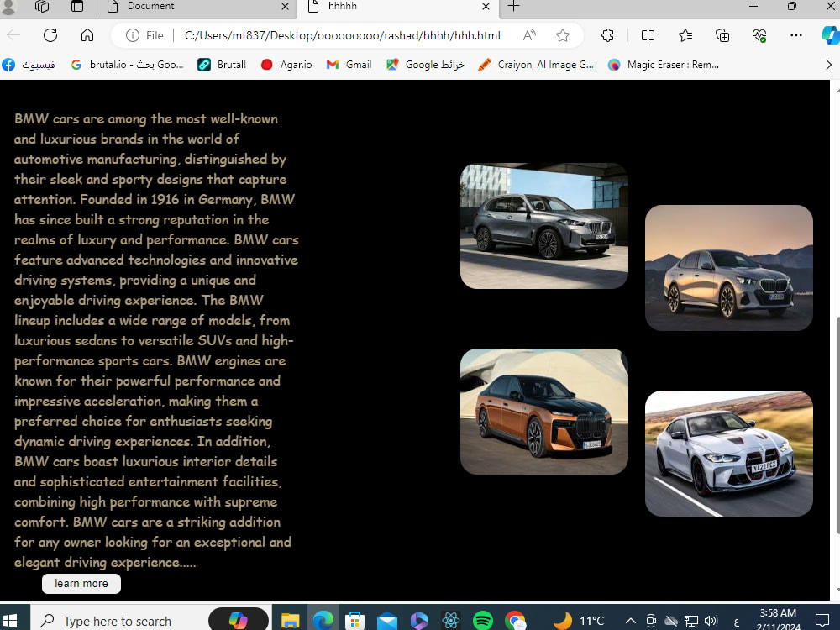Open the Settings and more ellipsis menu
This screenshot has height=630, width=840.
[796, 35]
